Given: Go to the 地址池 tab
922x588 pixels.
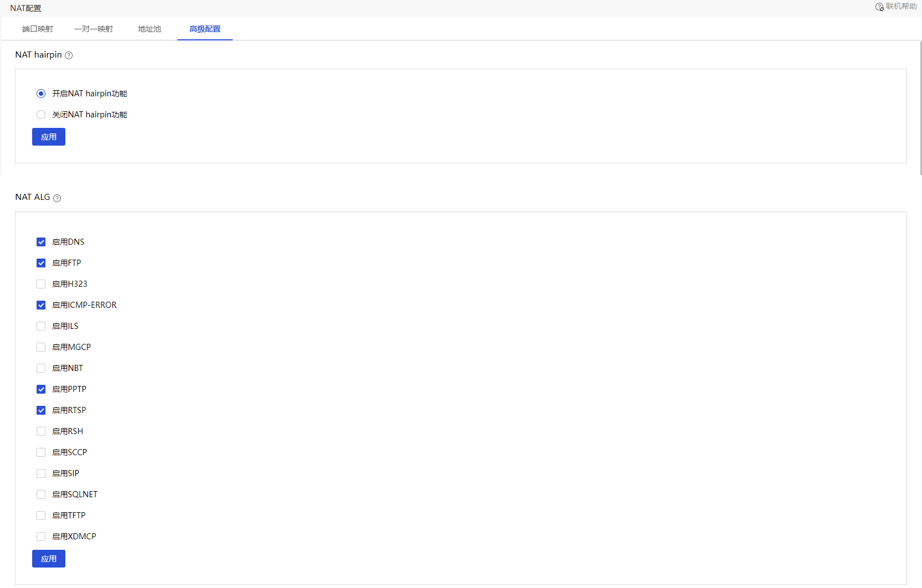Looking at the screenshot, I should point(150,29).
